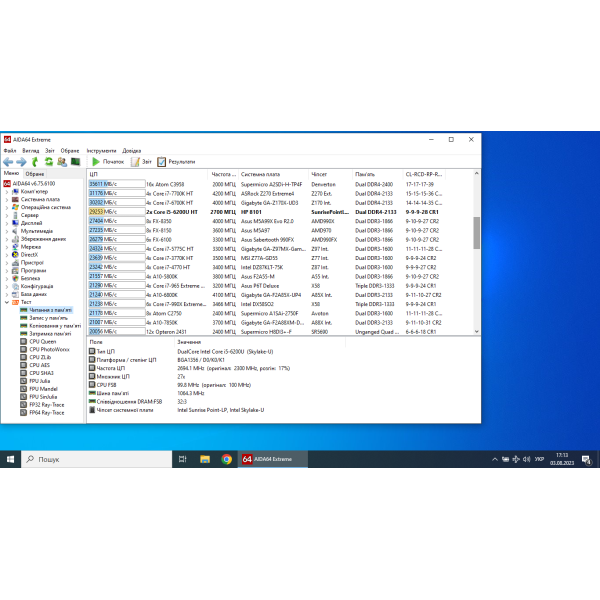This screenshot has height=600, width=600.
Task: Select the База даних icon in the tree
Action: pyautogui.click(x=15, y=294)
